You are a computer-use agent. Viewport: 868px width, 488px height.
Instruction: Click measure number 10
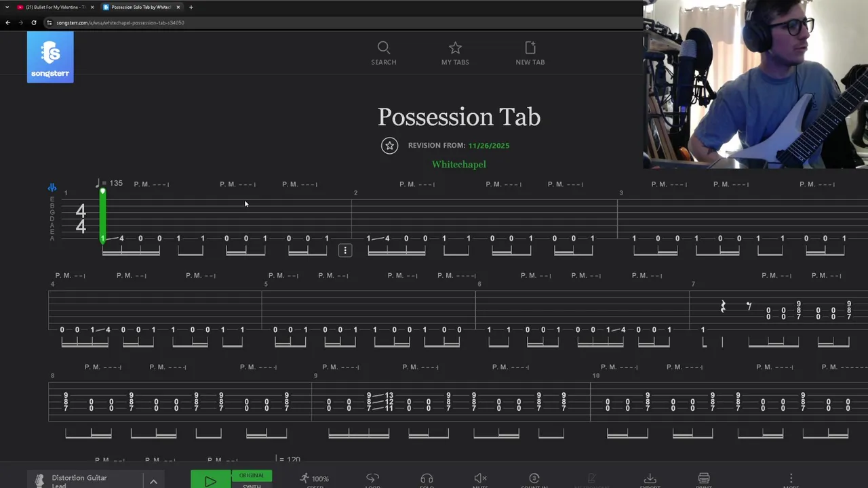(595, 375)
